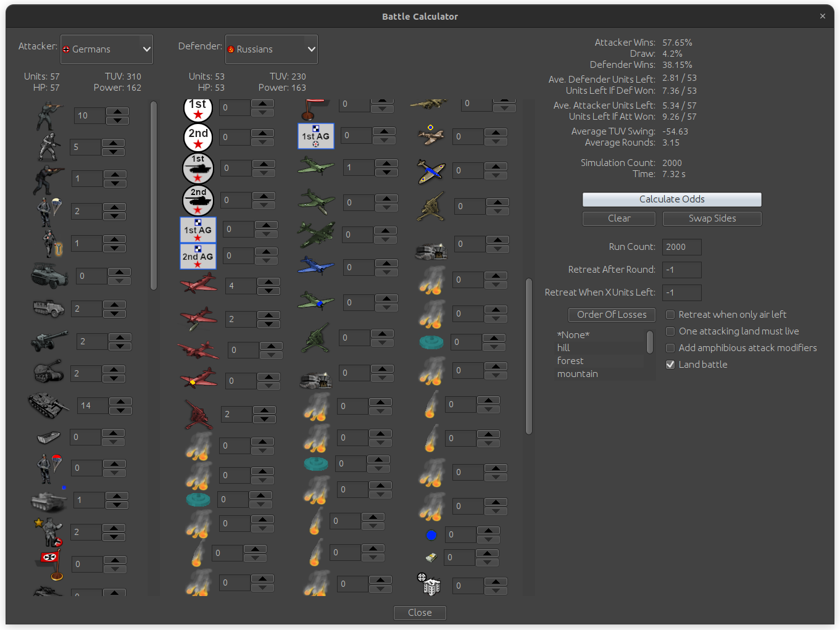The height and width of the screenshot is (630, 840).
Task: Click the defender green fighter icon beside 1
Action: point(316,167)
